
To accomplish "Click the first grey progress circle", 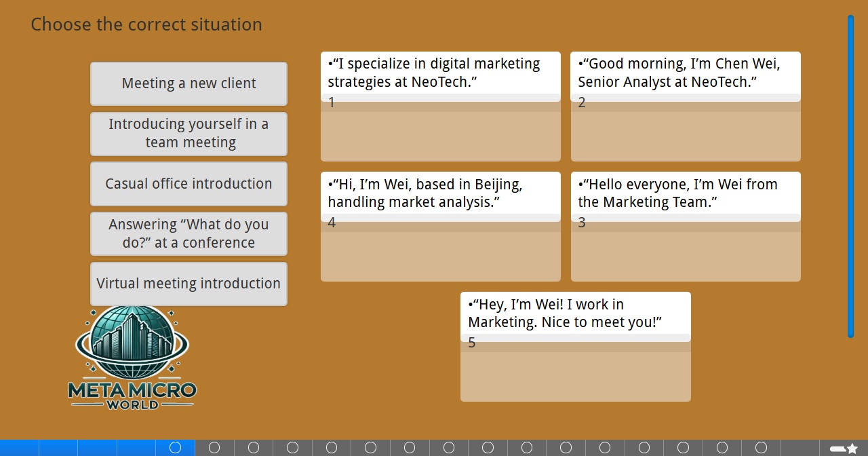I will pyautogui.click(x=214, y=448).
